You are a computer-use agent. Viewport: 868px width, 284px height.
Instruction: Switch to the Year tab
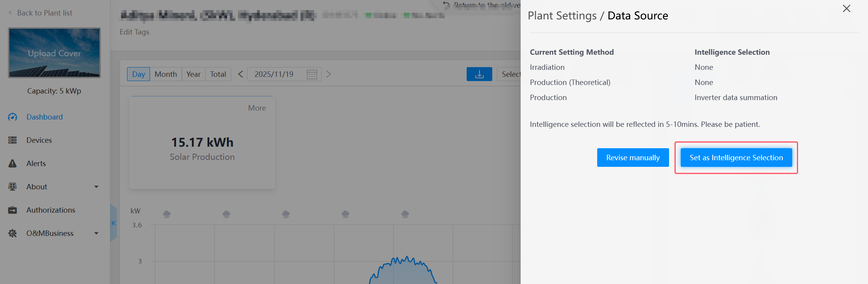point(193,74)
